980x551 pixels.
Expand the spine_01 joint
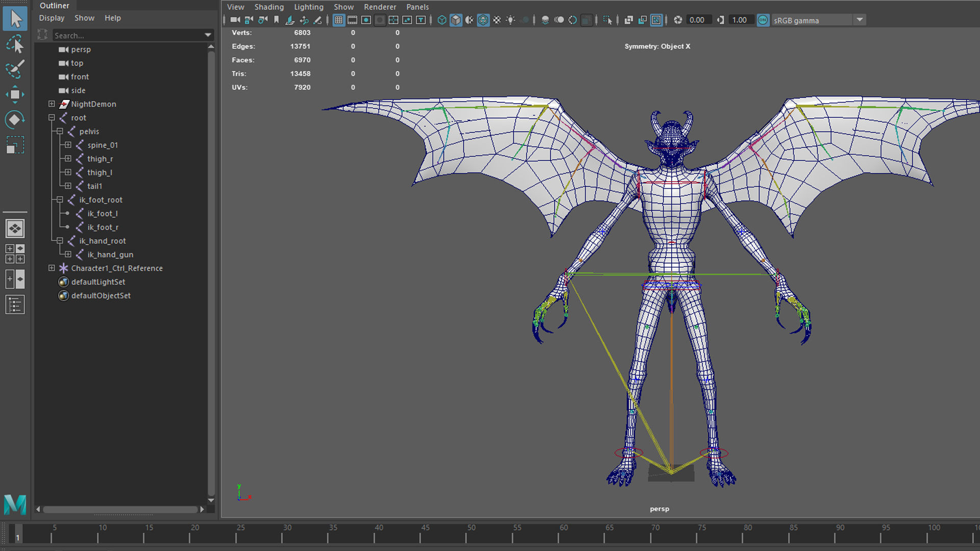[x=68, y=145]
